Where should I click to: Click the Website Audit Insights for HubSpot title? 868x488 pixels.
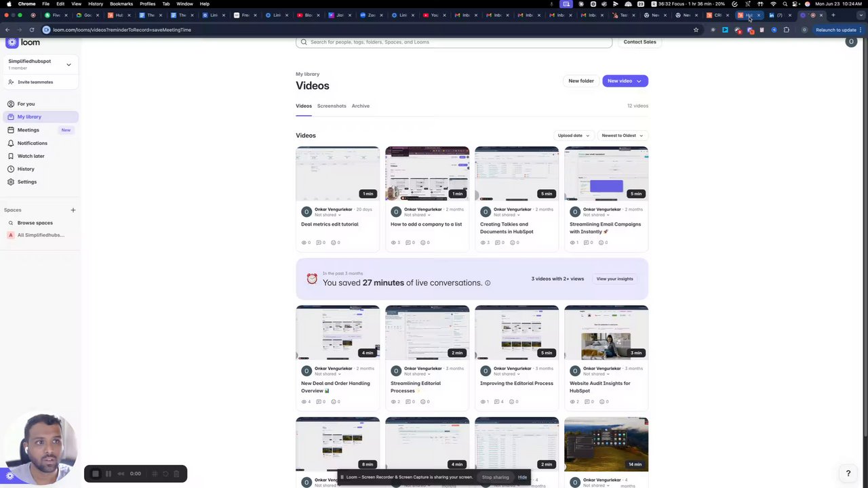[x=599, y=387]
